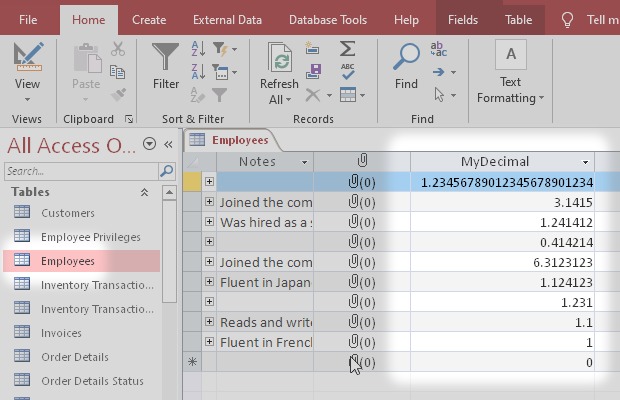The width and height of the screenshot is (620, 400).
Task: Click the Find magnifier icon
Action: [x=406, y=60]
